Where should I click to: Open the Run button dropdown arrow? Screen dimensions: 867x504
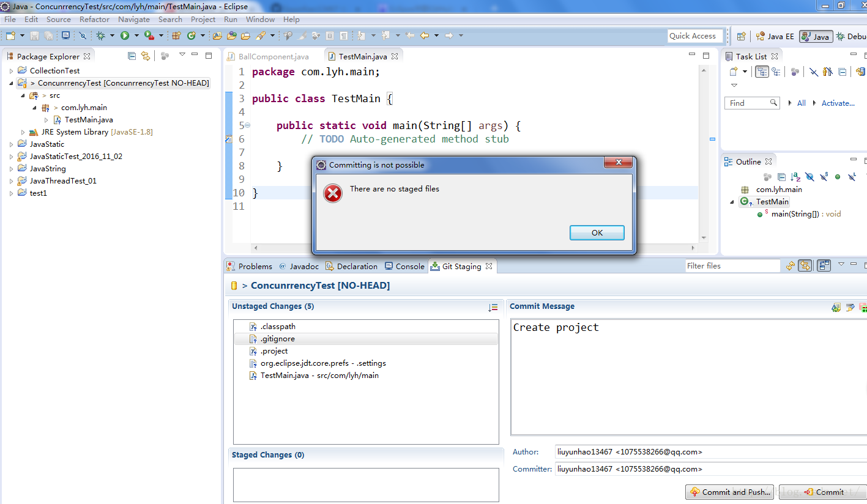(136, 35)
